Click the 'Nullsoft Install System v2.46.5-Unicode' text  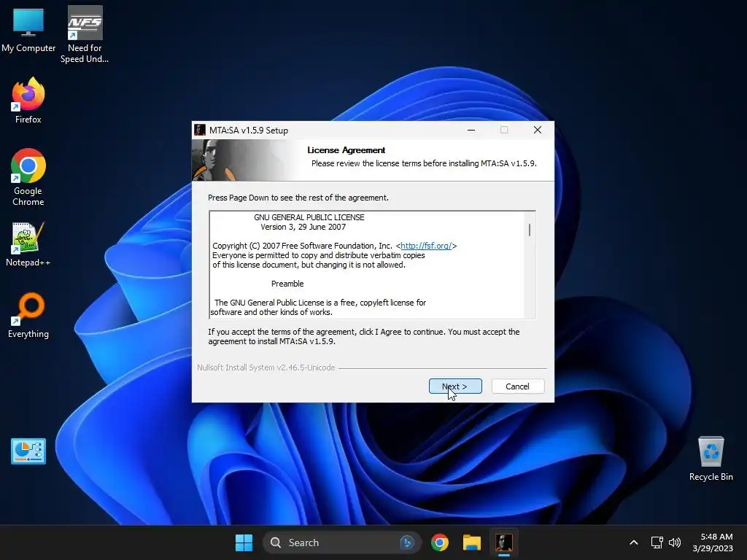pyautogui.click(x=266, y=367)
